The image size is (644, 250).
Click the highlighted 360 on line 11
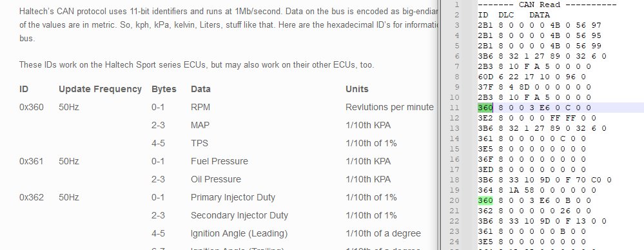tap(485, 108)
